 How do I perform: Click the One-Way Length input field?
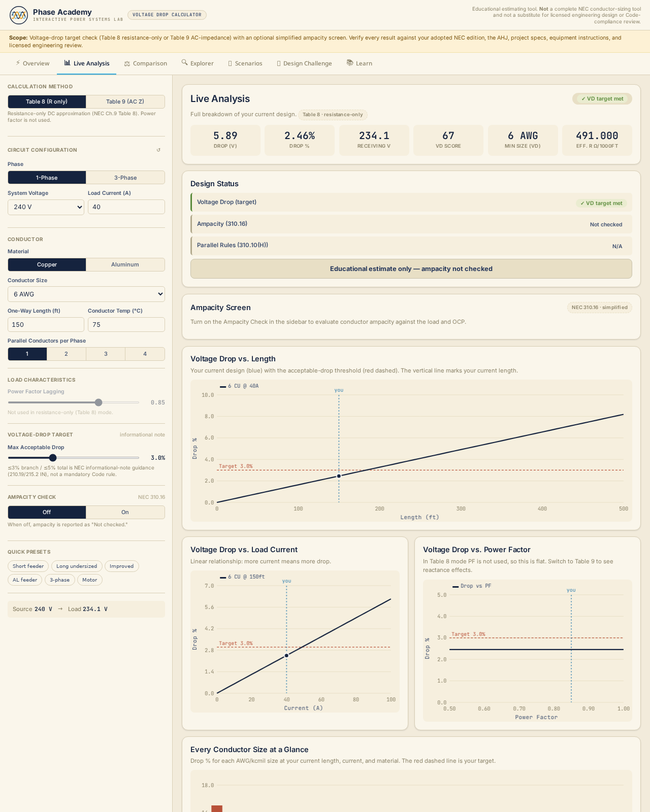(46, 324)
